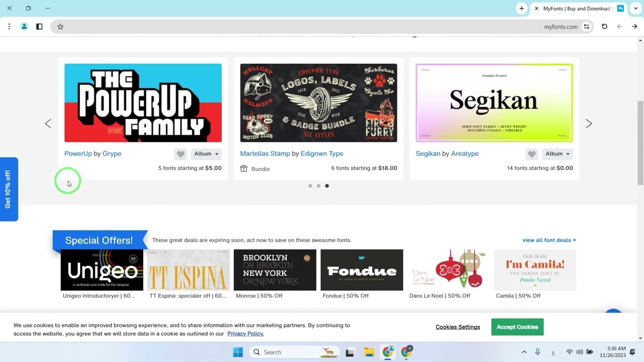Image resolution: width=644 pixels, height=362 pixels.
Task: Open the clock showing 3:36 AM
Action: tap(613, 352)
